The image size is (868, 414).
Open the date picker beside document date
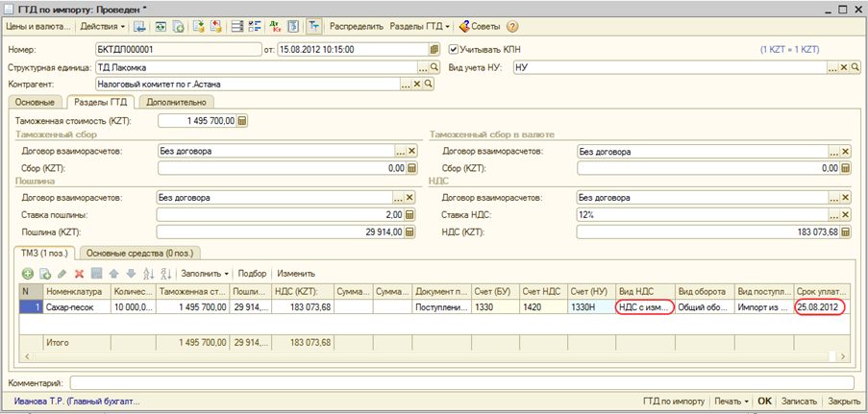coord(434,49)
